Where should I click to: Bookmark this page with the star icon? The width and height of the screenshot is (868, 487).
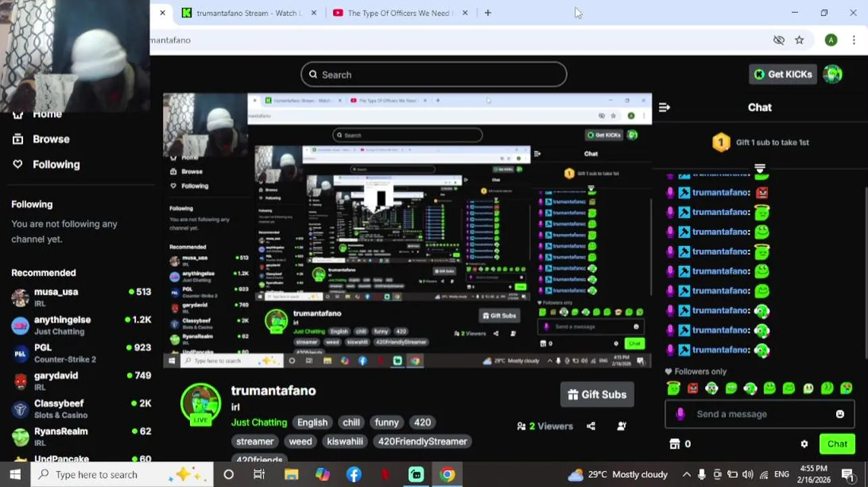click(x=799, y=40)
